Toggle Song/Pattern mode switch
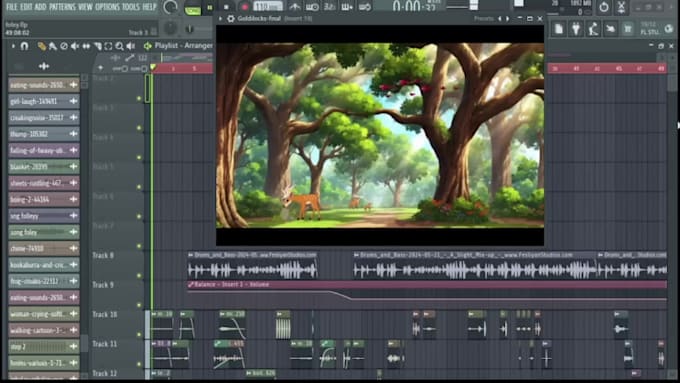Viewport: 680px width, 383px height. [193, 9]
